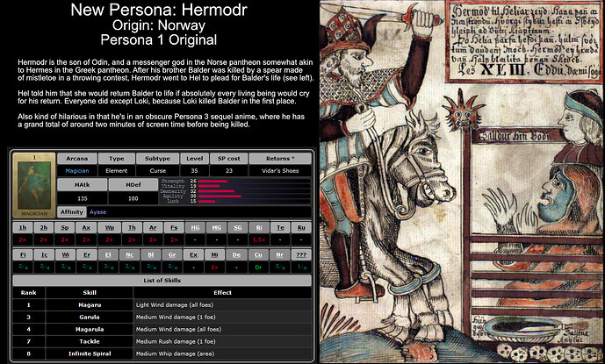Image resolution: width=605 pixels, height=364 pixels.
Task: Select the Fi element abbreviation
Action: [23, 255]
